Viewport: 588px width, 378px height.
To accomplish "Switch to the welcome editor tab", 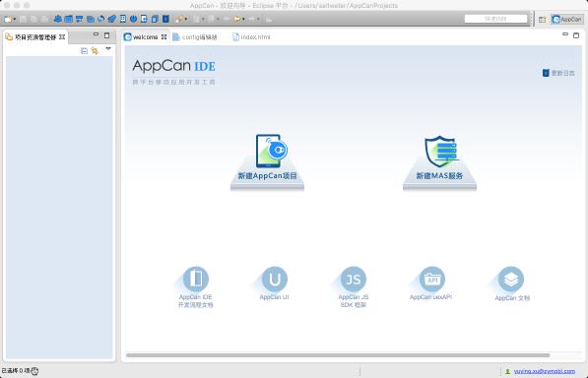I will pyautogui.click(x=145, y=37).
